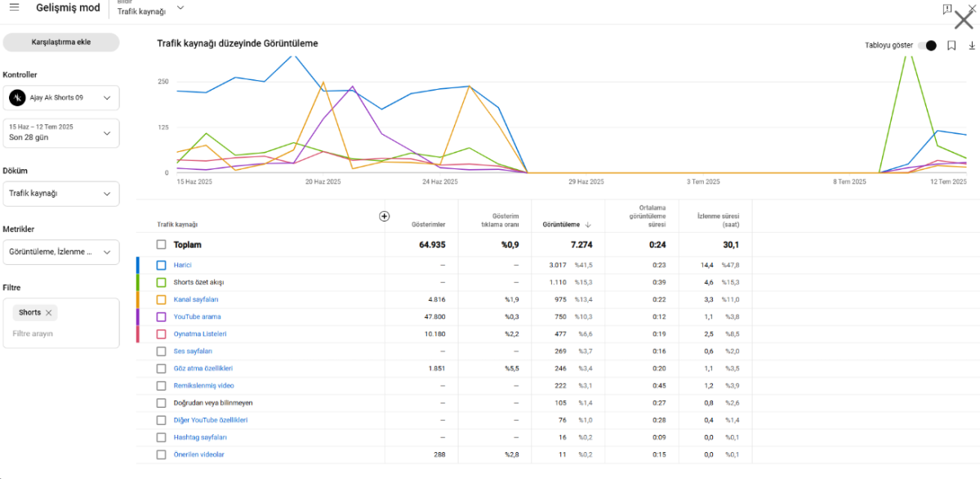Screen dimensions: 980x479
Task: Sort by Ortalama görüntüleme süresi header
Action: 646,216
